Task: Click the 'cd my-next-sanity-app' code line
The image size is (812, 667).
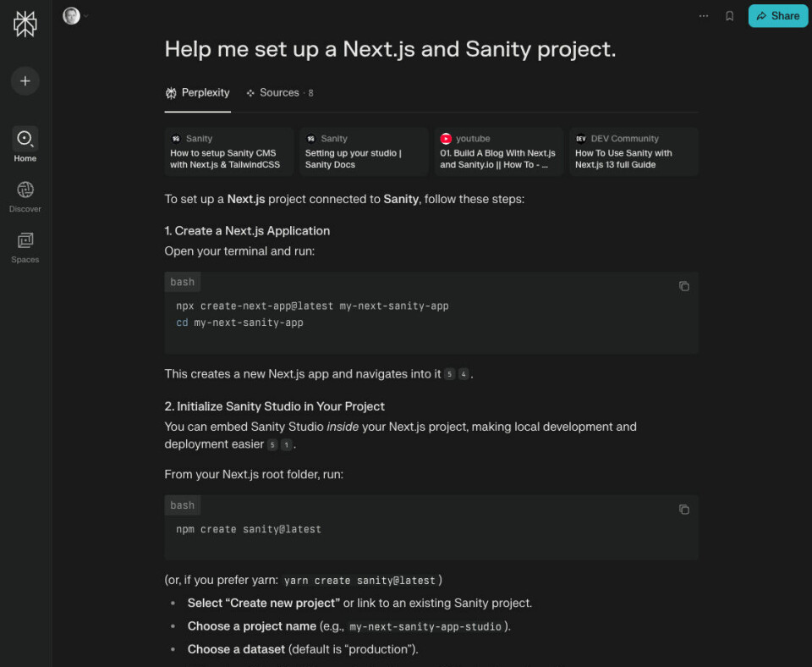Action: (x=239, y=322)
